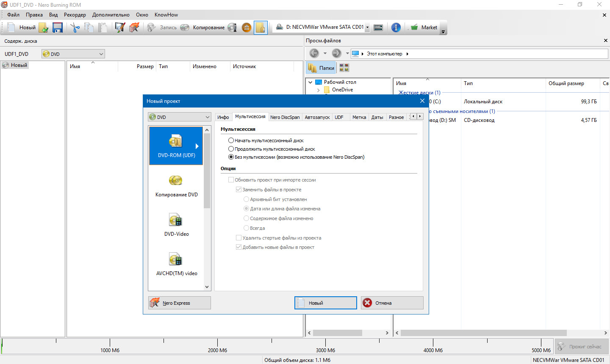Expand the Этот компьютер breadcrumb arrow

coord(407,54)
